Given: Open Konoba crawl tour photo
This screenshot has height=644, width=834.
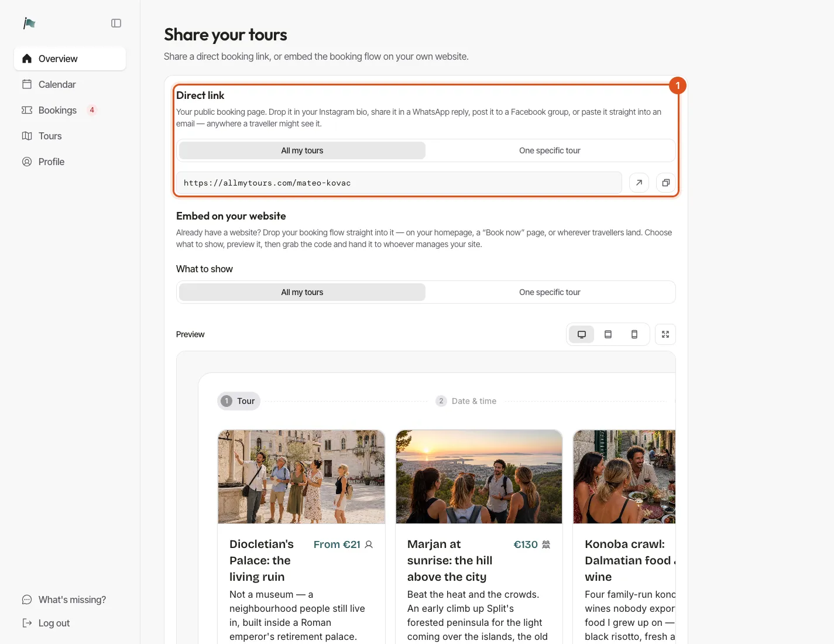Looking at the screenshot, I should [624, 477].
